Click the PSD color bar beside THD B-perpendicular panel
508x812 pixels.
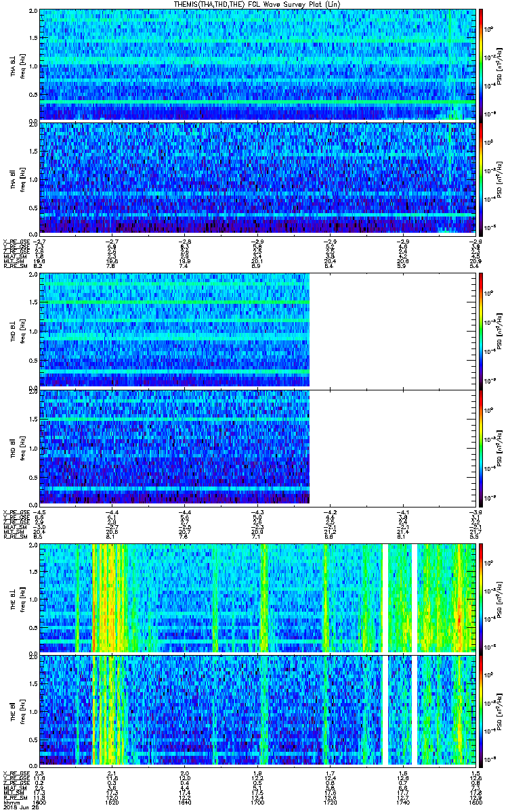point(480,330)
